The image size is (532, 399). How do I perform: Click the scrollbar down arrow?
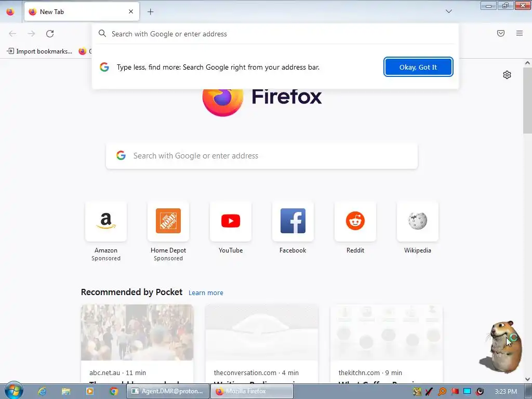[527, 379]
